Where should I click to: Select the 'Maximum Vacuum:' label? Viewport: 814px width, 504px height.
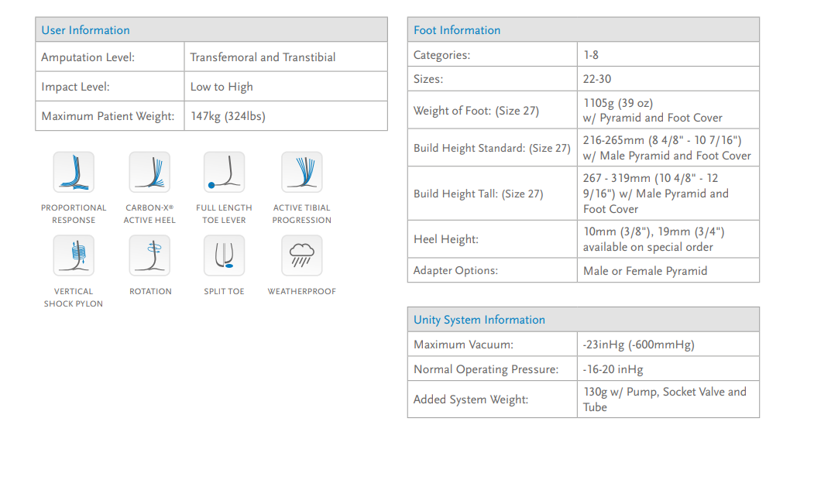[463, 345]
